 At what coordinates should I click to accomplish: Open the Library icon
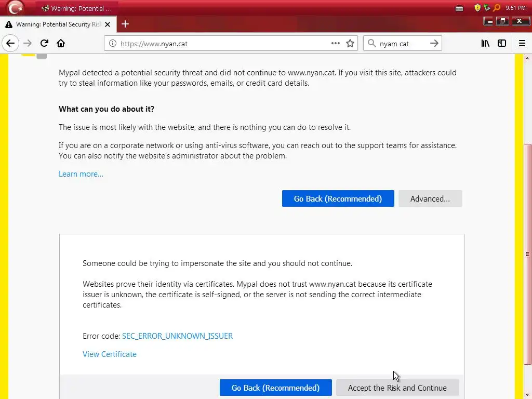485,44
